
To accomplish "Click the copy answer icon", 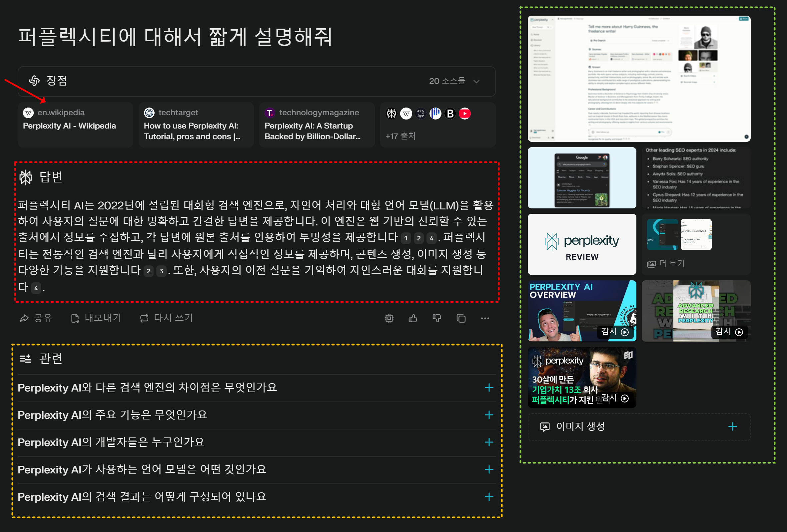I will (460, 318).
